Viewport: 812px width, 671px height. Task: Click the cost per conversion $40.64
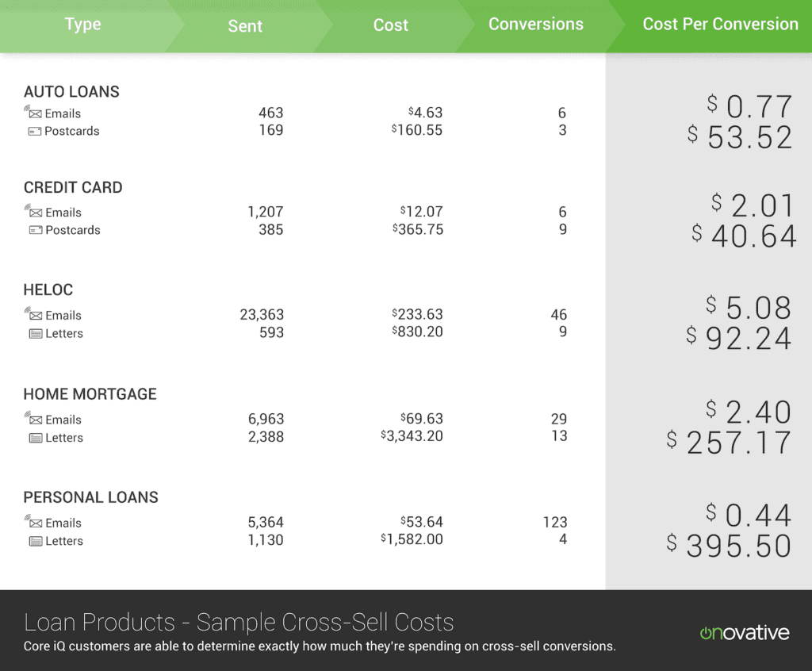[744, 236]
